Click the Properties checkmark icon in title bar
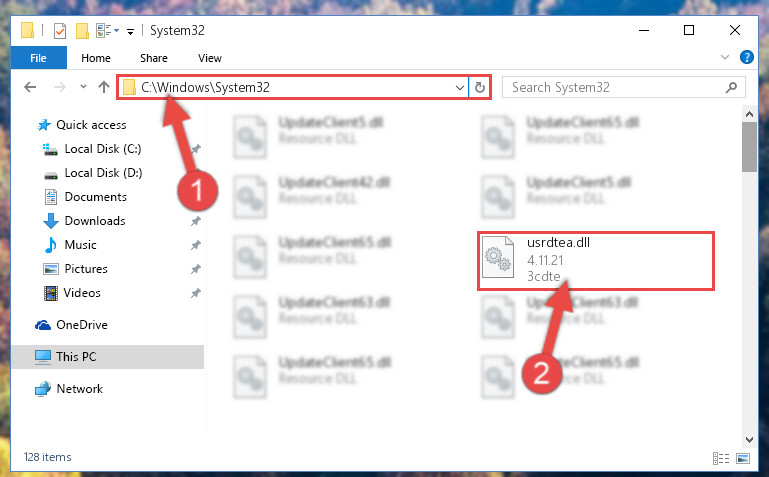The image size is (769, 477). click(60, 31)
